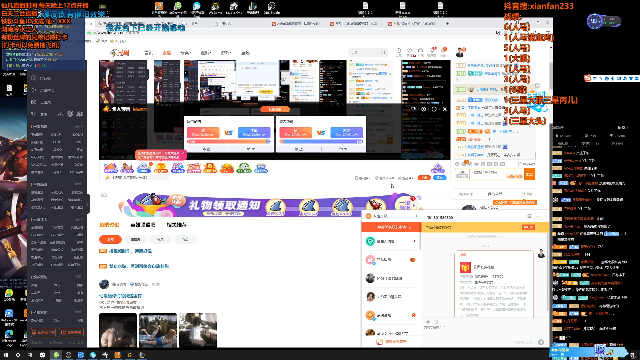Screen dimensions: 640x360
Task: Open the first photo thumbnail in the post
Action: click(x=118, y=330)
